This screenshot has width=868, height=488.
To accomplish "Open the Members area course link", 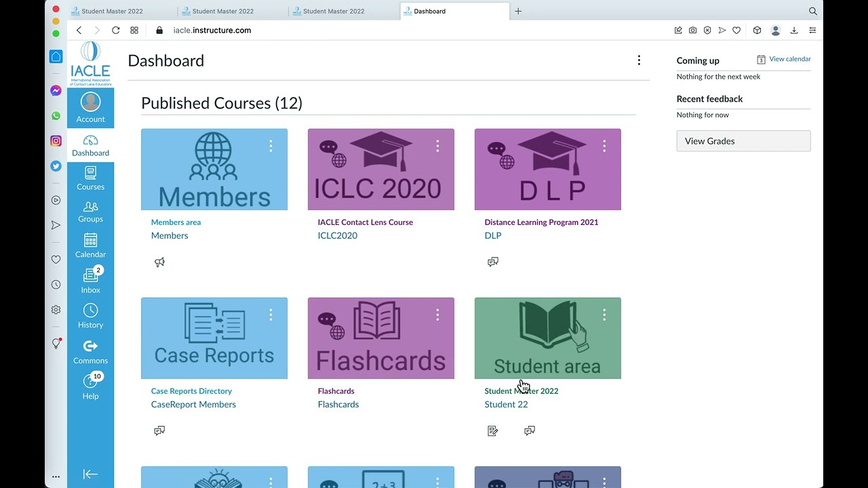I will pyautogui.click(x=176, y=222).
